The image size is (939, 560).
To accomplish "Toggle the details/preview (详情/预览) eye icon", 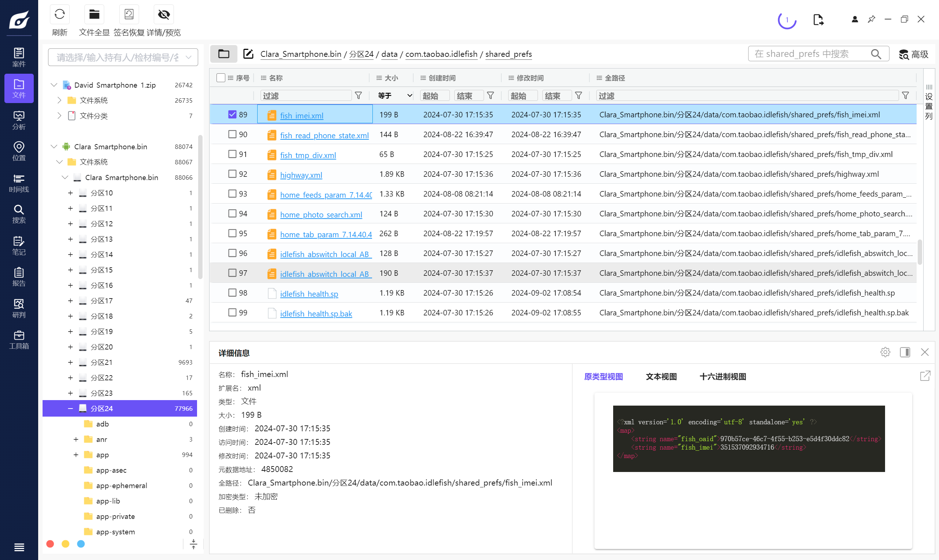I will point(164,15).
